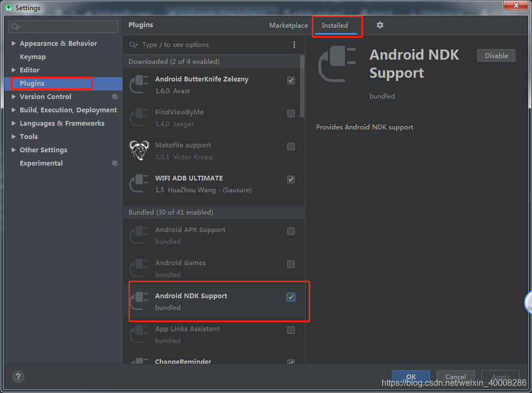This screenshot has width=532, height=393.
Task: Toggle the WIFI ADB ULTIMATE checkbox
Action: (x=291, y=179)
